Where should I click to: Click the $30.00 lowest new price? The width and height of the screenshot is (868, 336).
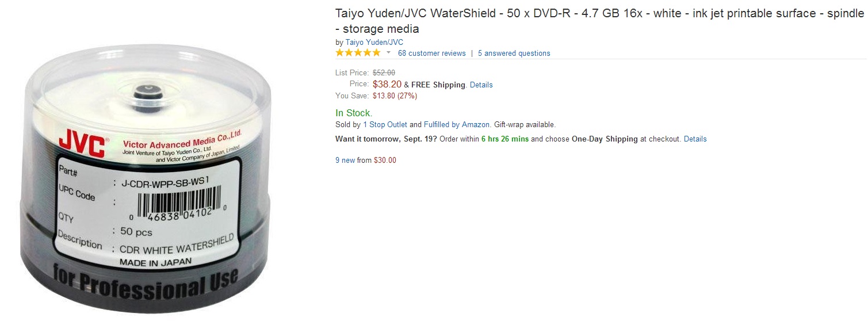[385, 161]
